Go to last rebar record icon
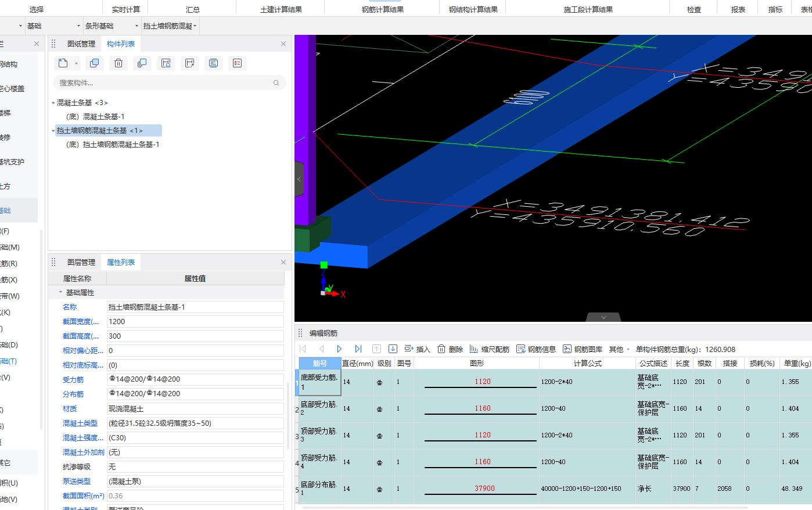Screen dimensions: 812x510 coord(358,349)
